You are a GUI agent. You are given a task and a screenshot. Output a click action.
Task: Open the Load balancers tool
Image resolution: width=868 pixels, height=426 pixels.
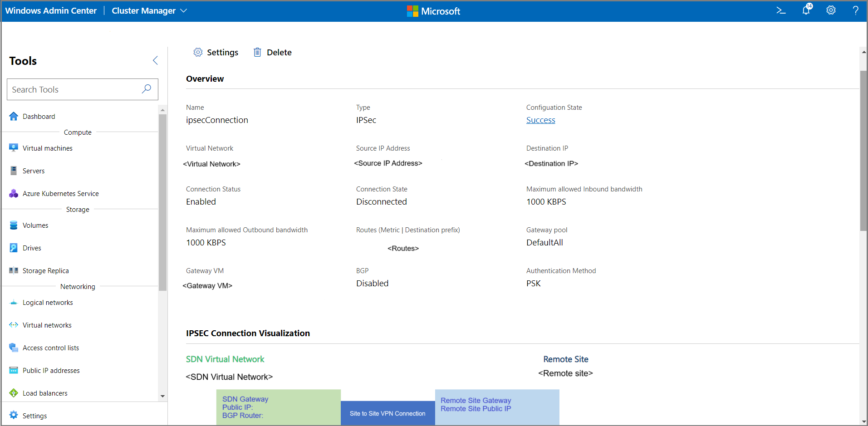click(x=45, y=393)
